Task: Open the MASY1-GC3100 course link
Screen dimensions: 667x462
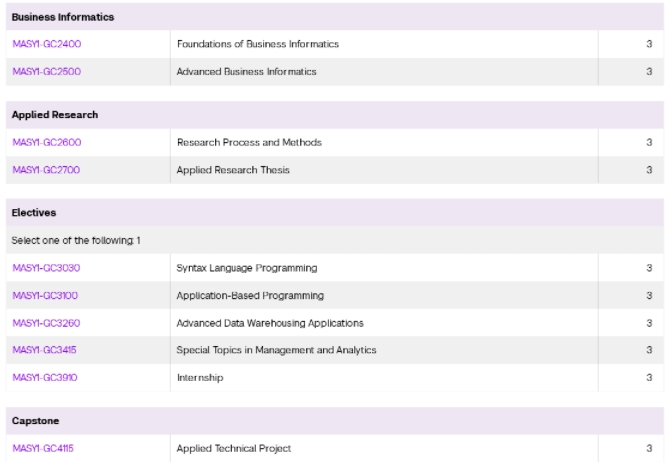Action: pos(45,296)
